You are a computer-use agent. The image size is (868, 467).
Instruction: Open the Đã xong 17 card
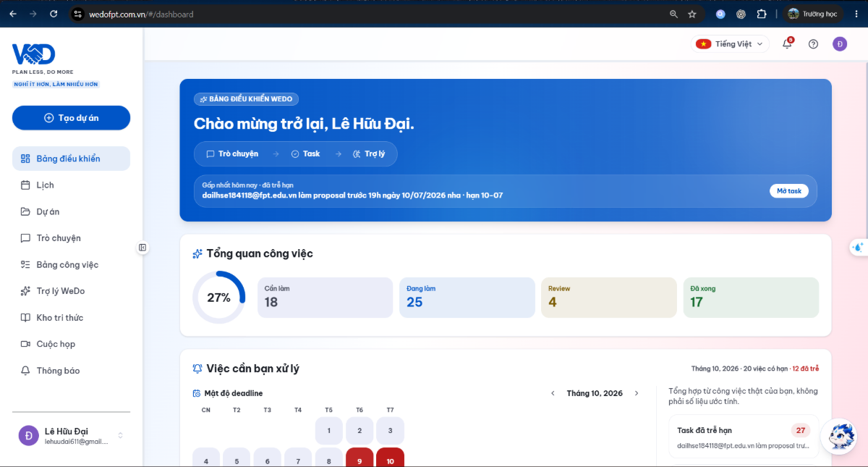pos(751,298)
